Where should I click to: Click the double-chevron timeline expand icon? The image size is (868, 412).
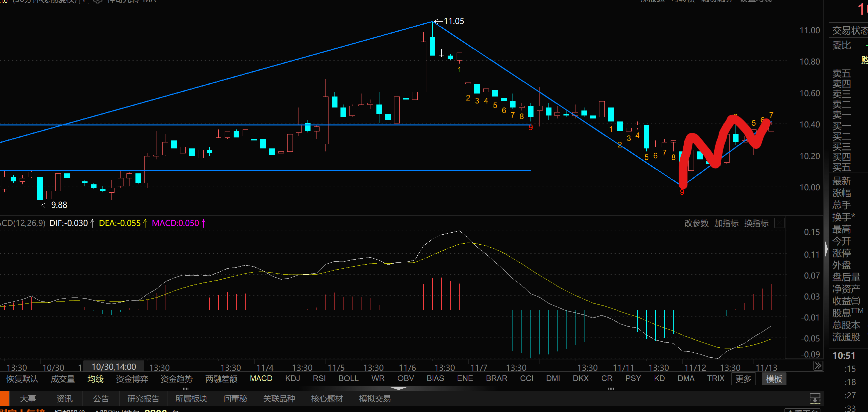[x=818, y=366]
